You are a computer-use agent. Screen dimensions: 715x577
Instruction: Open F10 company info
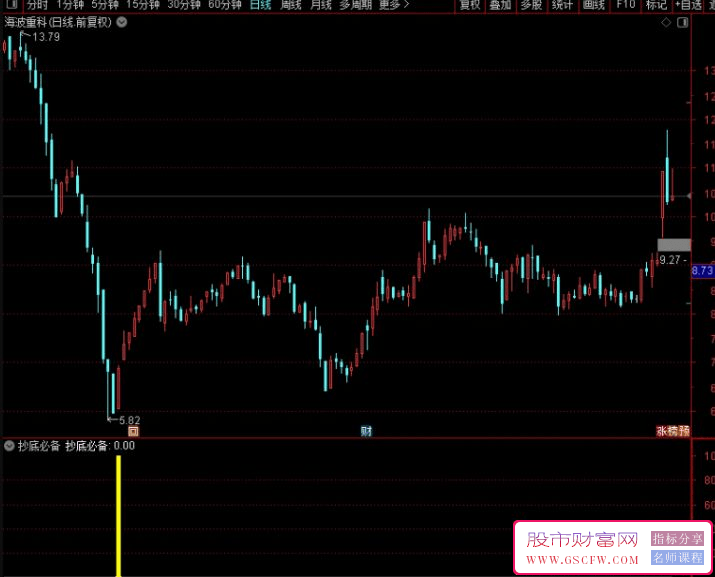click(x=626, y=5)
